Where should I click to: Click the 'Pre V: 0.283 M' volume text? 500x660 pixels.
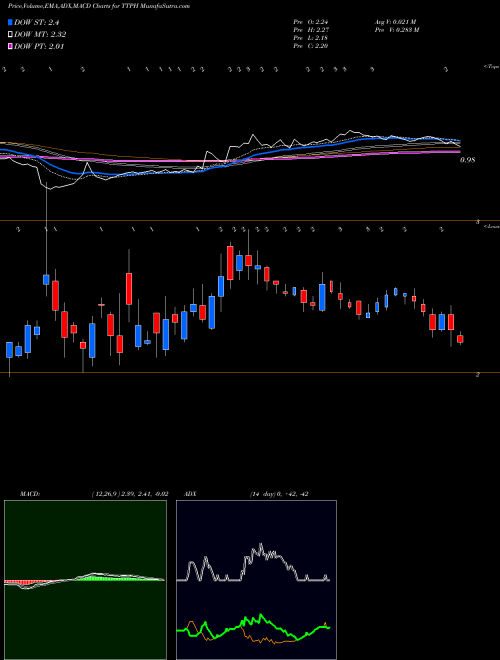coord(396,29)
